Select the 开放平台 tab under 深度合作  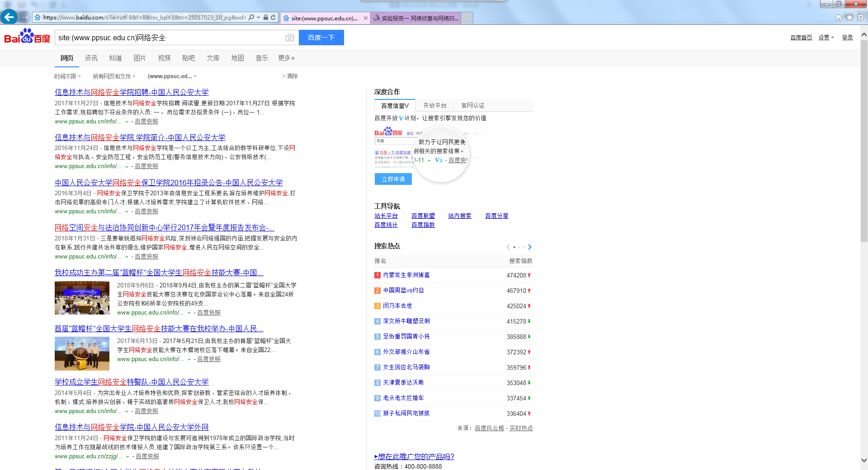(x=435, y=105)
